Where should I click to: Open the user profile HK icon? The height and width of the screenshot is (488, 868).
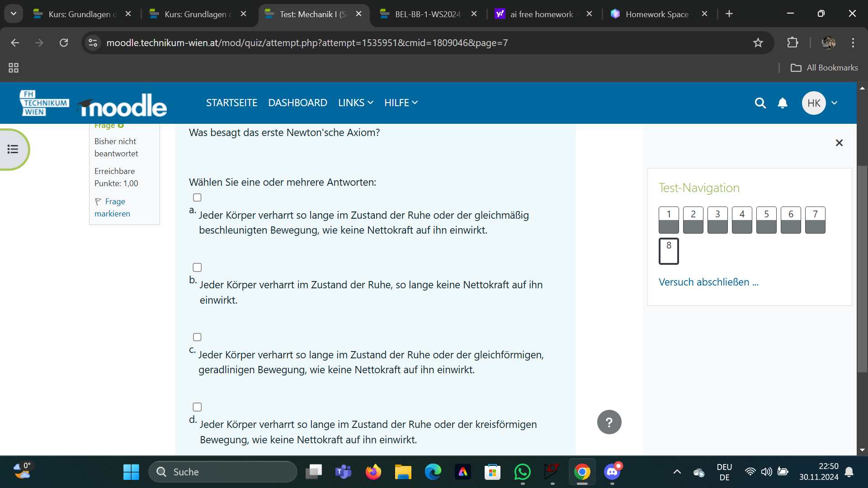click(814, 103)
